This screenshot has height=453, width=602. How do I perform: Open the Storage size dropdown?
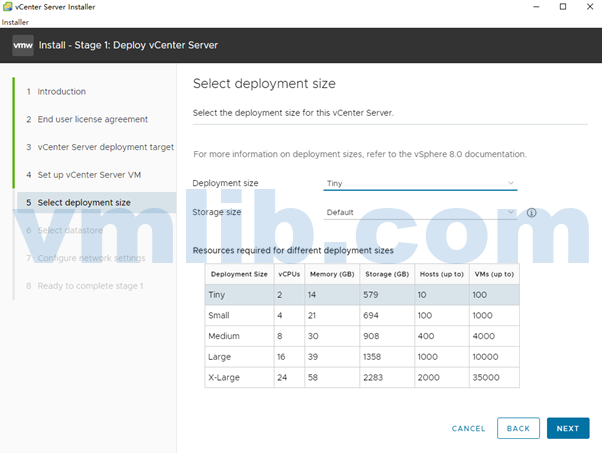pos(420,212)
